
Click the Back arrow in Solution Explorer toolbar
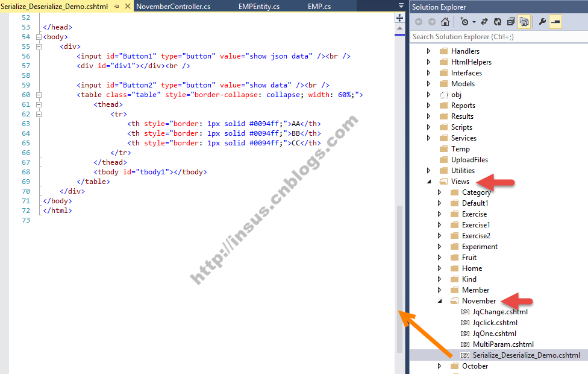pyautogui.click(x=419, y=22)
